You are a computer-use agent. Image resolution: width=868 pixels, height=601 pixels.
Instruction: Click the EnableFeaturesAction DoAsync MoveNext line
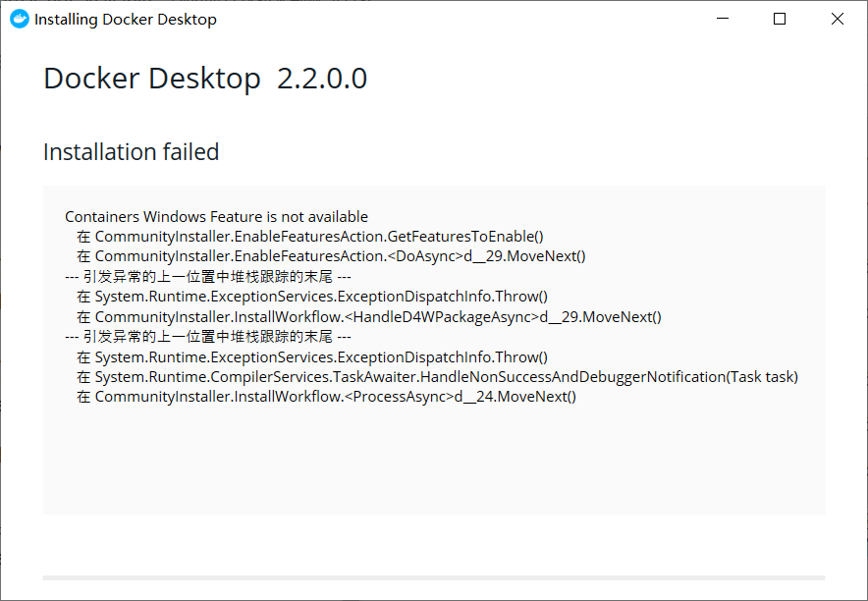[331, 256]
